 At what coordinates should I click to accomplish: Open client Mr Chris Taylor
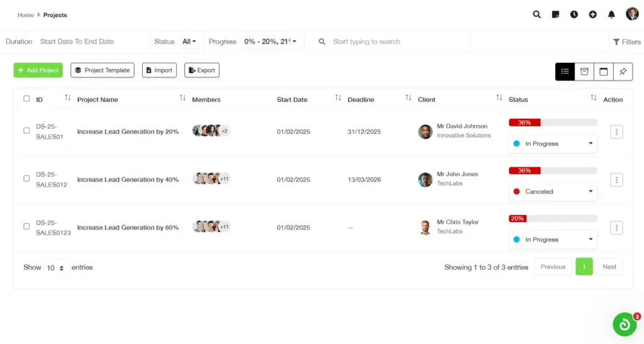[x=458, y=222]
